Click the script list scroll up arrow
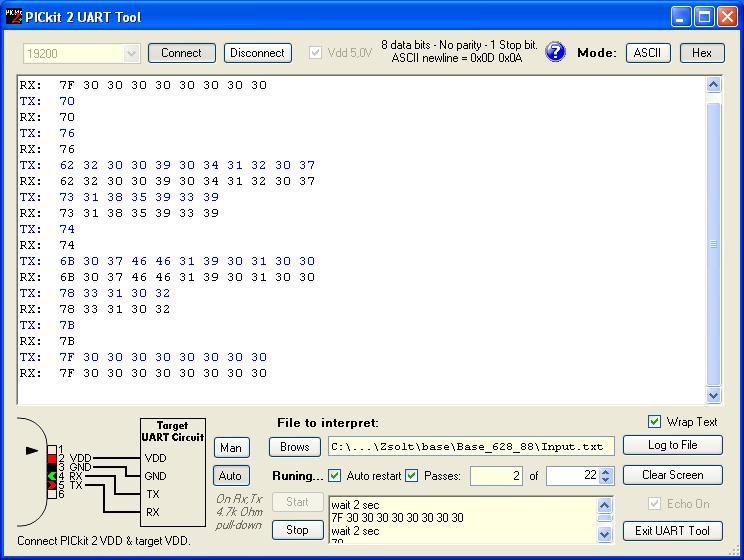 tap(604, 505)
